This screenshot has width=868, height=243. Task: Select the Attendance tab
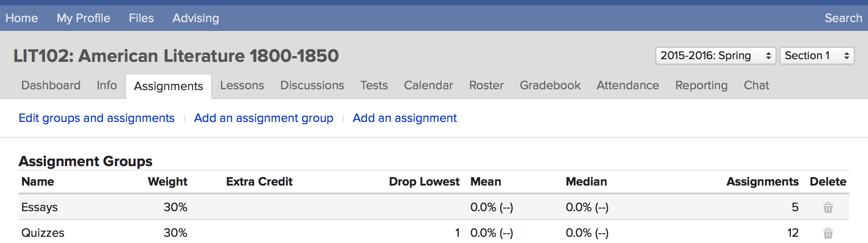point(628,85)
